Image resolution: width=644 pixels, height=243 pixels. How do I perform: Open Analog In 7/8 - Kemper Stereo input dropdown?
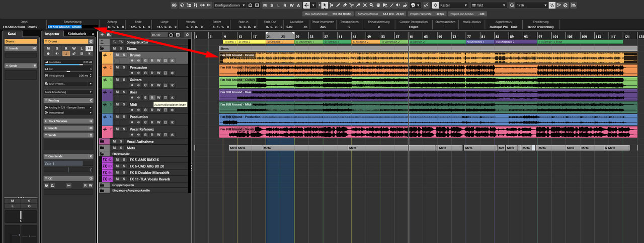coord(68,107)
